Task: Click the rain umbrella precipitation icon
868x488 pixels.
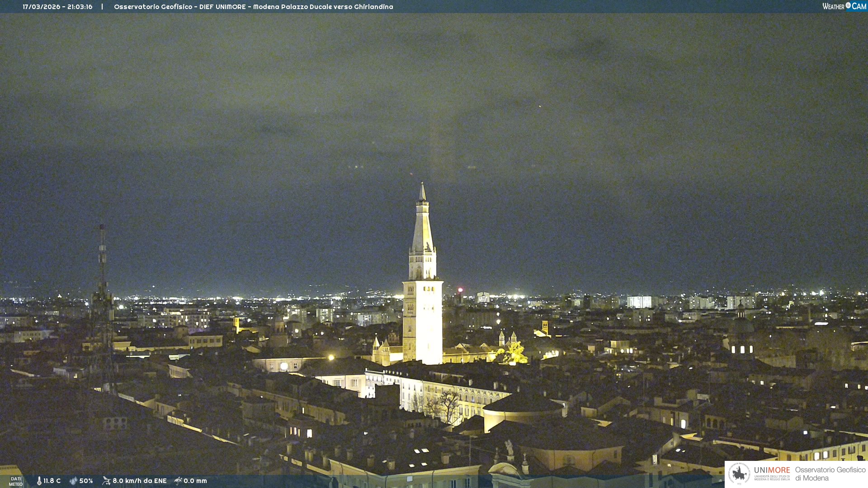Action: (178, 481)
